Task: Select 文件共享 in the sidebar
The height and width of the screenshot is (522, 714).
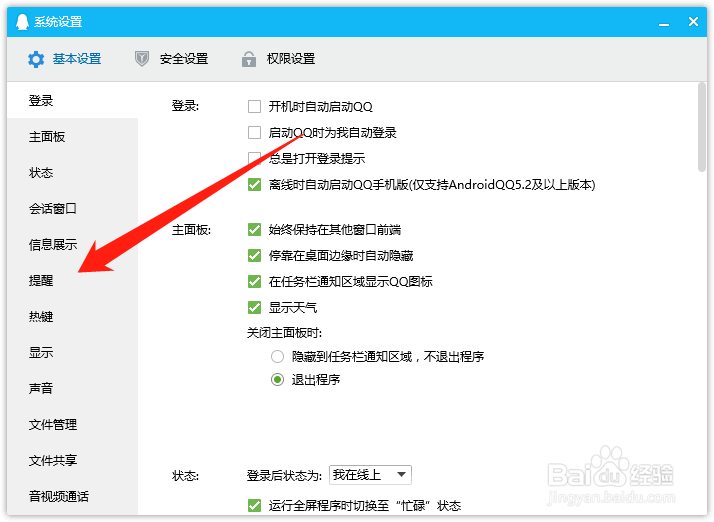Action: tap(72, 460)
